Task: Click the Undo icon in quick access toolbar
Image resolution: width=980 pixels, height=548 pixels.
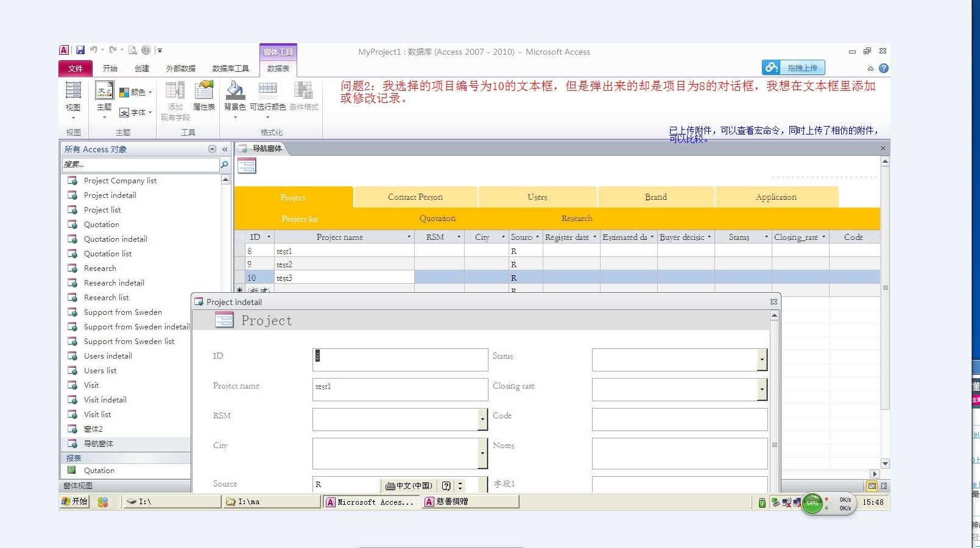Action: 93,51
